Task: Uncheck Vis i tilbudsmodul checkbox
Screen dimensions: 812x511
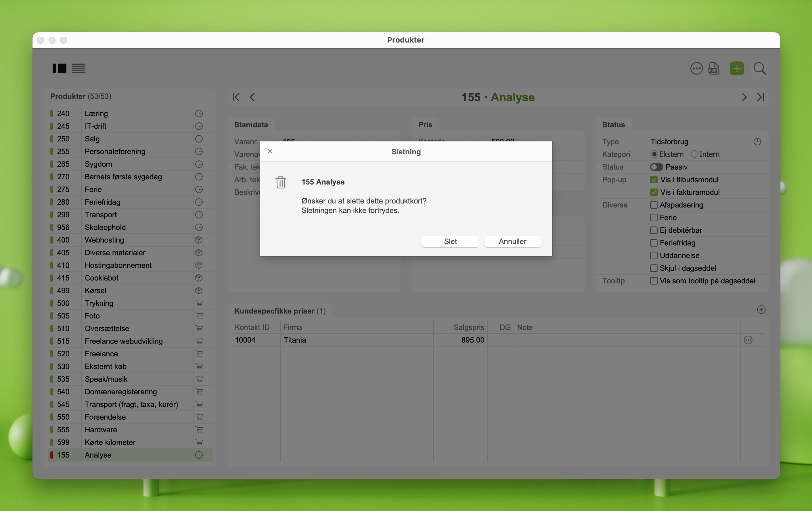Action: click(x=654, y=180)
